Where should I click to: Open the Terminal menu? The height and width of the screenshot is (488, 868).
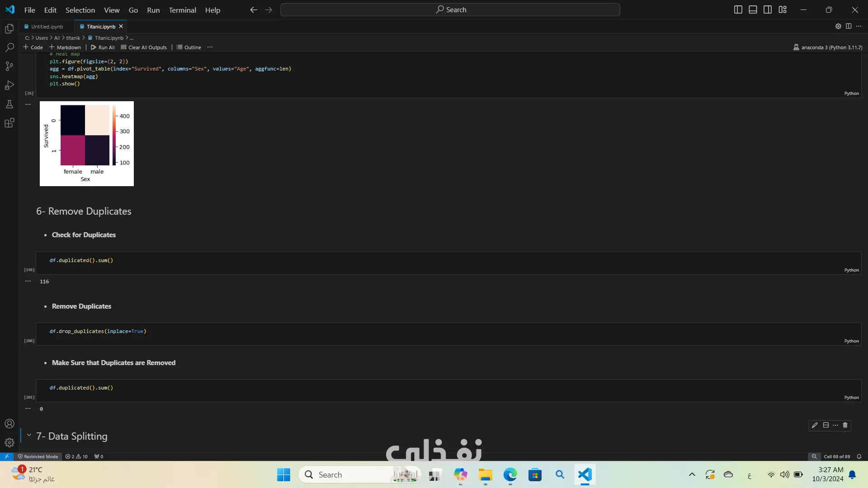tap(182, 10)
